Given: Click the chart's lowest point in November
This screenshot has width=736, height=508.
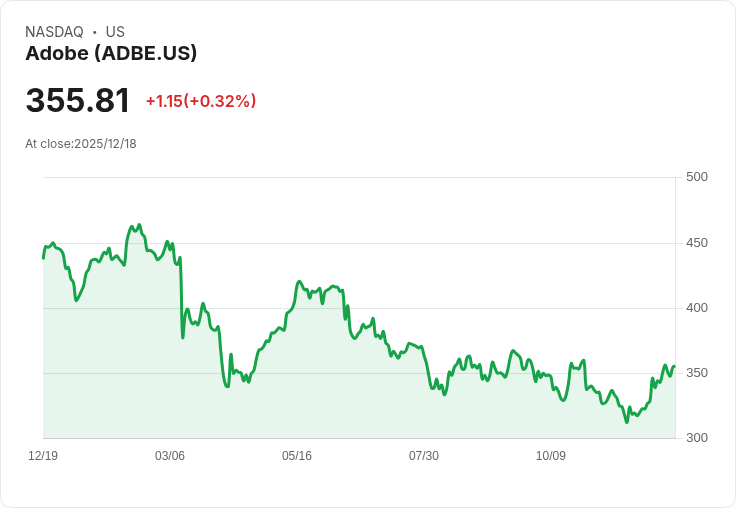Looking at the screenshot, I should pos(627,422).
